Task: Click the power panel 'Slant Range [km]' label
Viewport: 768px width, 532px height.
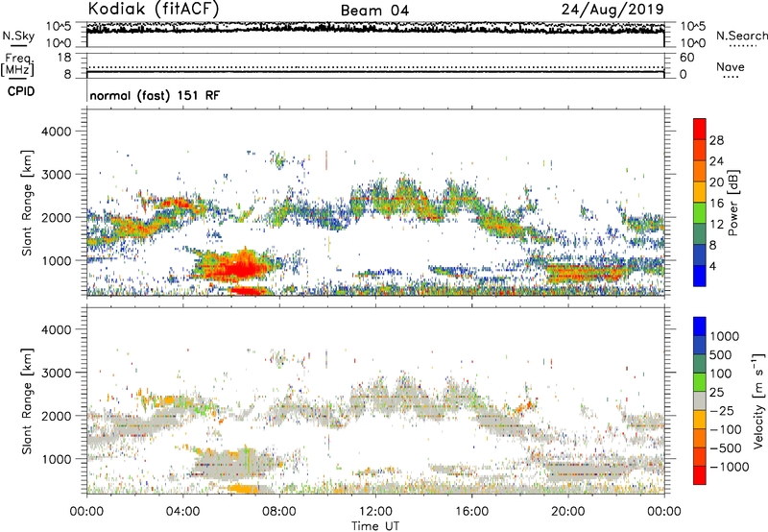Action: (x=27, y=203)
